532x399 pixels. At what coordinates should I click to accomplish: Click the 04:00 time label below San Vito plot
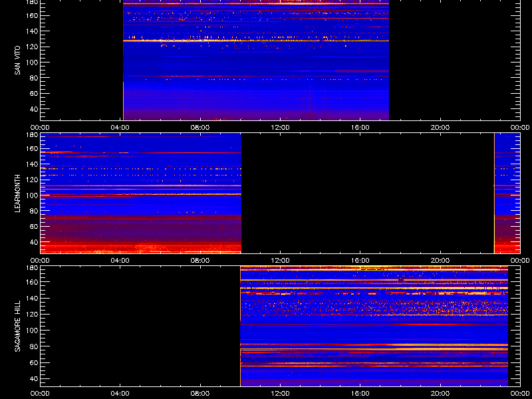120,128
